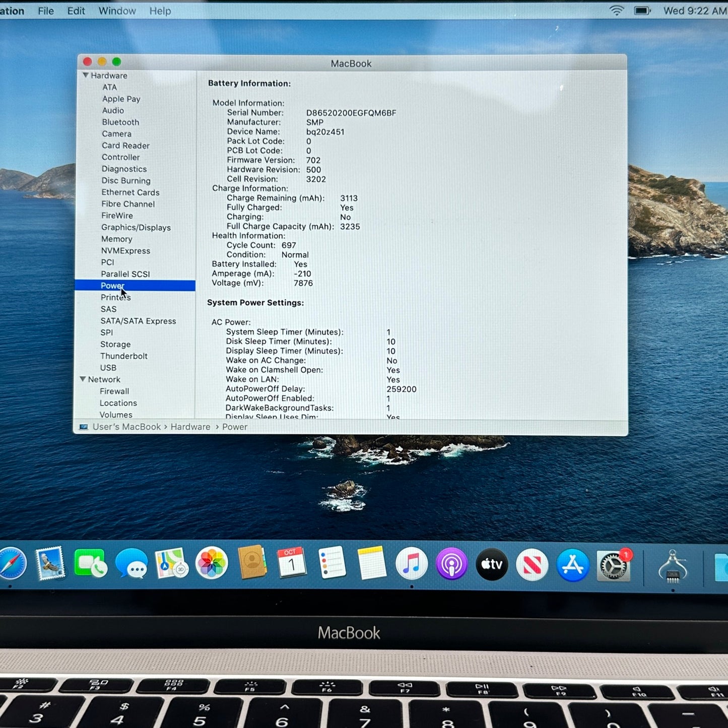Select Graphics/Displays in sidebar
Screen dimensions: 728x728
tap(136, 227)
